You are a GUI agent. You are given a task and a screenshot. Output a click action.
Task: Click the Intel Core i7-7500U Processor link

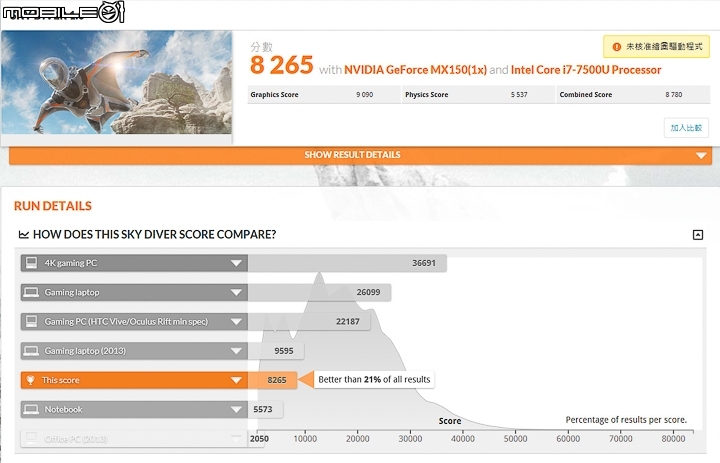pyautogui.click(x=586, y=70)
